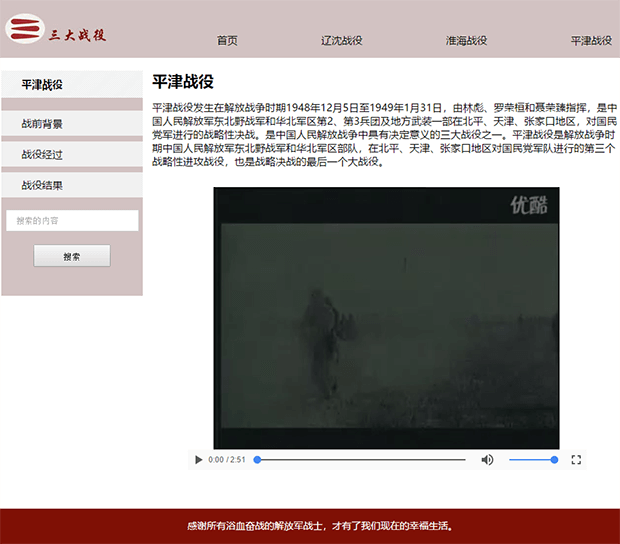The height and width of the screenshot is (544, 620).
Task: Click the video frame to start playback
Action: pyautogui.click(x=386, y=320)
